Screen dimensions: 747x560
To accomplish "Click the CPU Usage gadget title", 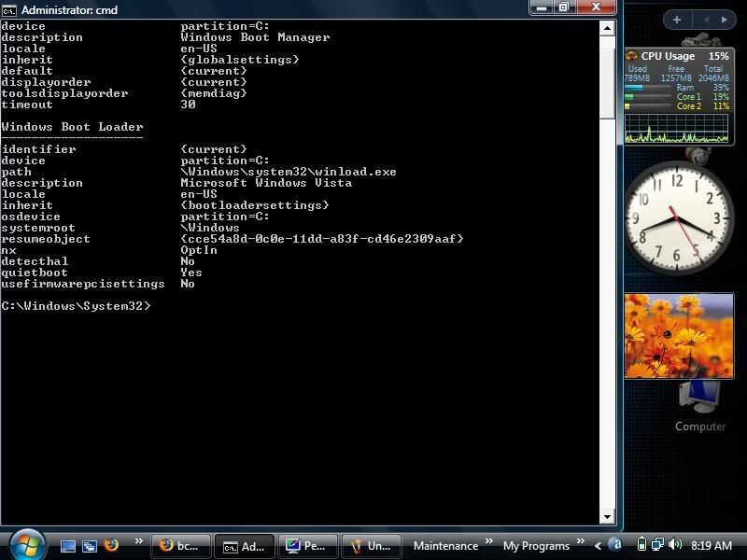I will (668, 56).
